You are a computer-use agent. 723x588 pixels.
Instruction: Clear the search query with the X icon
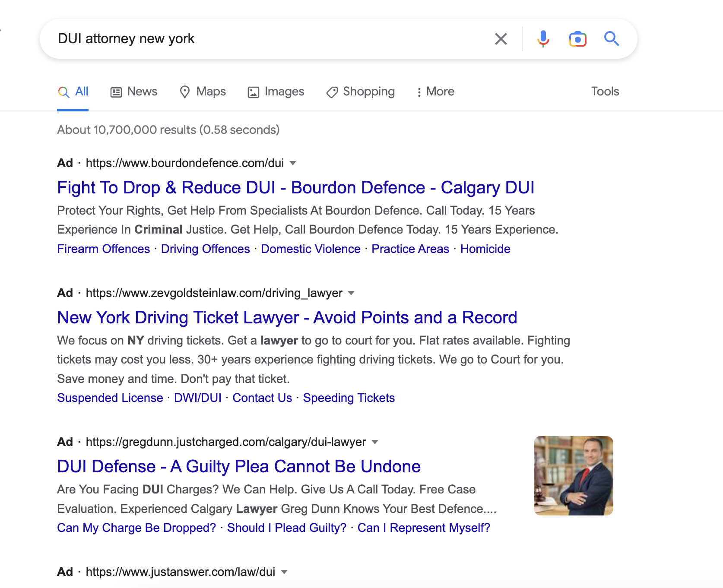[x=501, y=38]
